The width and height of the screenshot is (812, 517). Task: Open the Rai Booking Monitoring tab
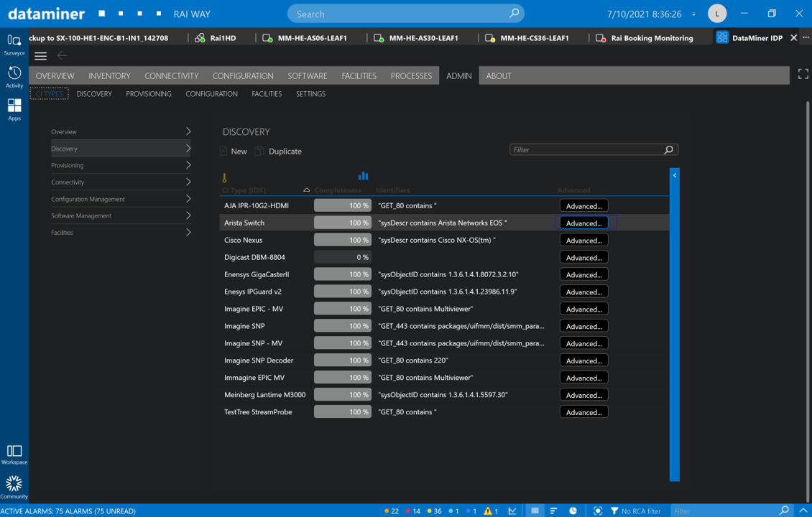click(x=645, y=38)
